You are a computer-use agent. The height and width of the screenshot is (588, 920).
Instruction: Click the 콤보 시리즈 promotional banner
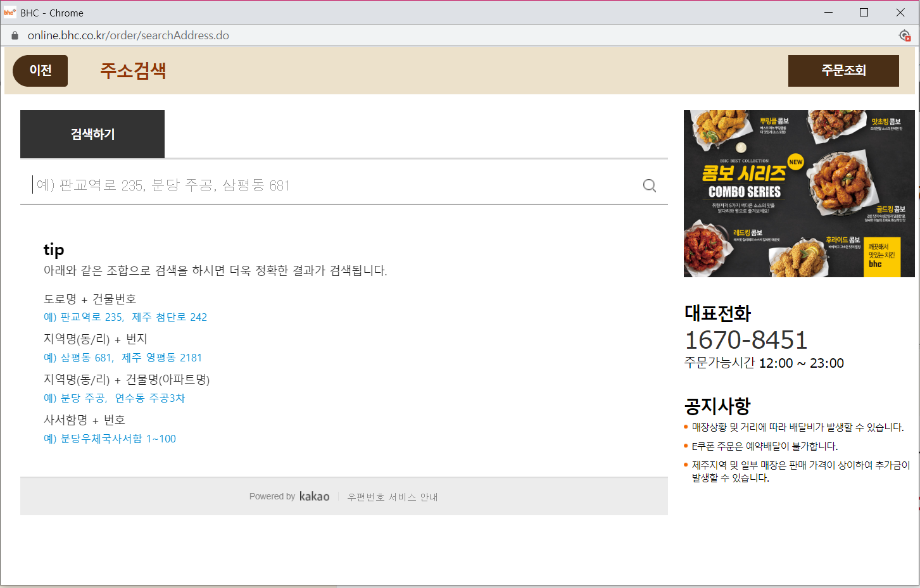pos(799,194)
